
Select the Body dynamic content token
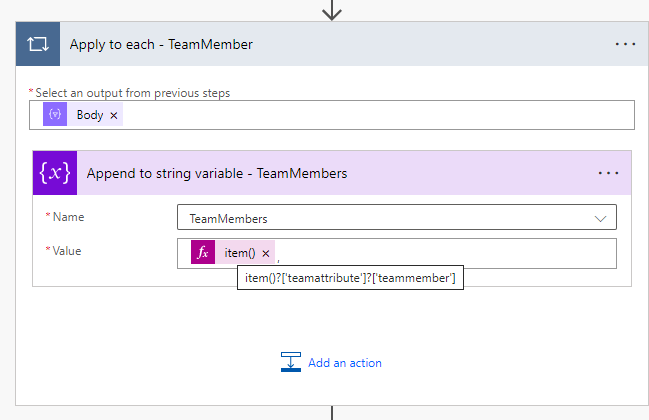[89, 115]
